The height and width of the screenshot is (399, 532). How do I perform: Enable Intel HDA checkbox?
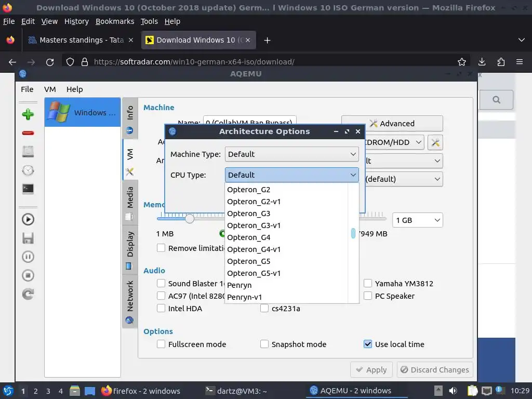(161, 309)
